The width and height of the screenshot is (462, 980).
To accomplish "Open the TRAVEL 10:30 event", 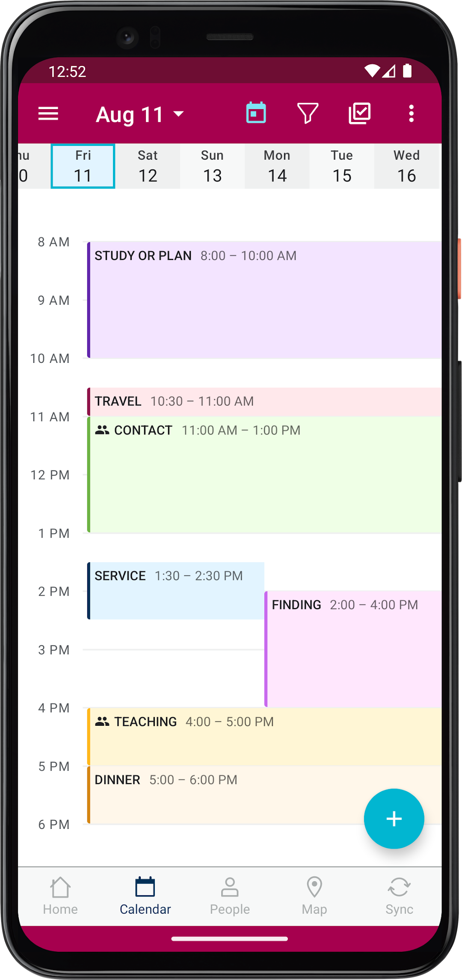I will click(264, 401).
